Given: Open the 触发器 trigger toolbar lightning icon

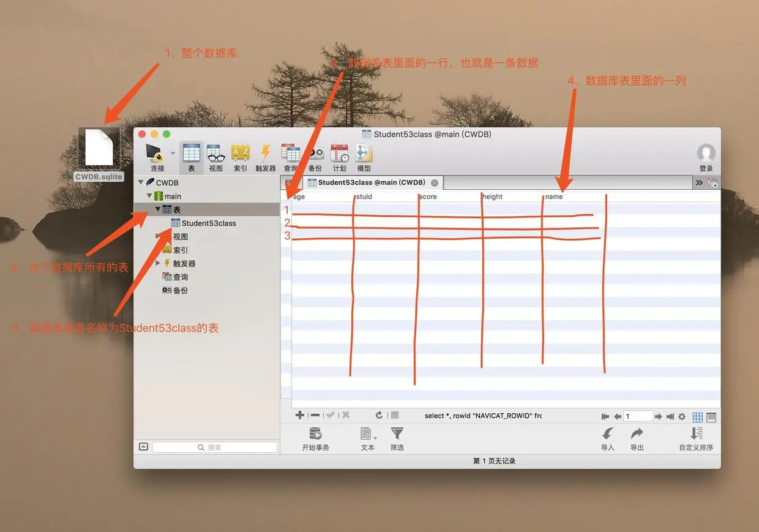Looking at the screenshot, I should tap(266, 153).
